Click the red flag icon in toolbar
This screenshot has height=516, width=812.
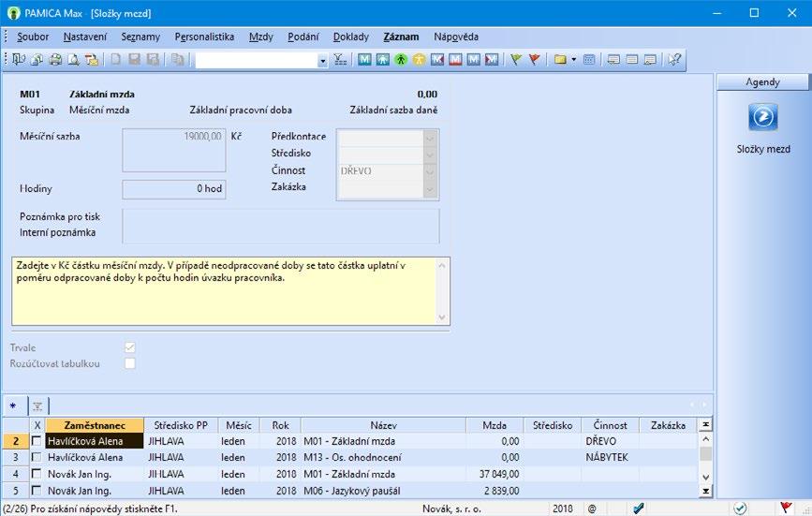point(534,60)
